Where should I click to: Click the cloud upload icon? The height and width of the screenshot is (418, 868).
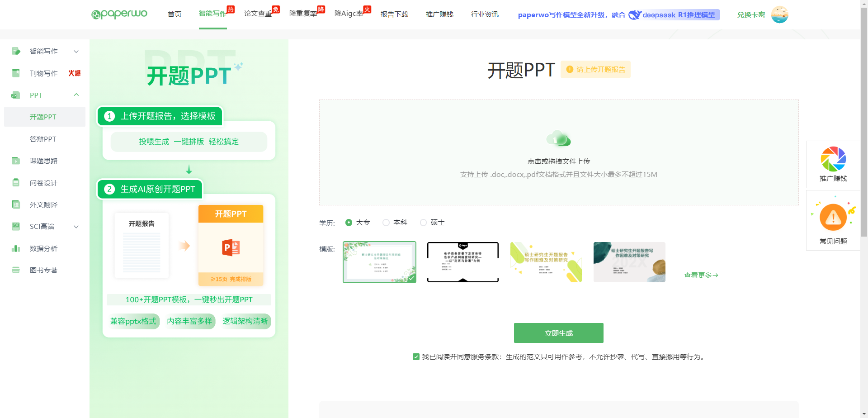pos(558,139)
